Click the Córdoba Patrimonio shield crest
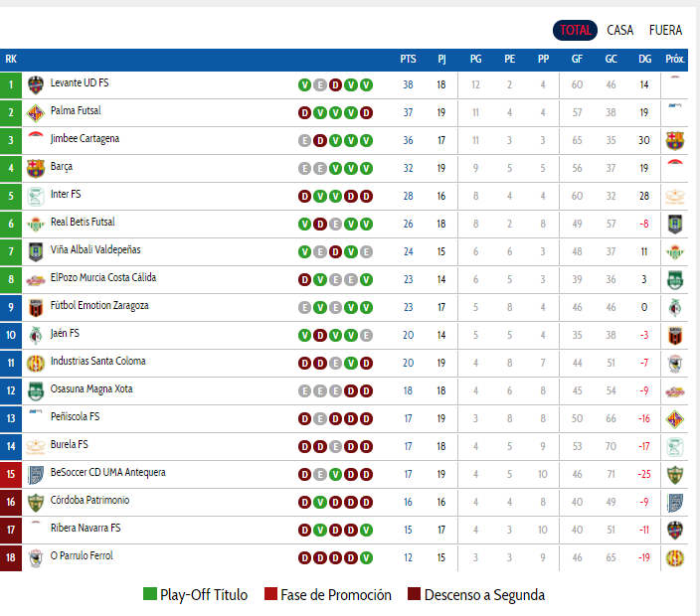The height and width of the screenshot is (616, 700). (35, 503)
